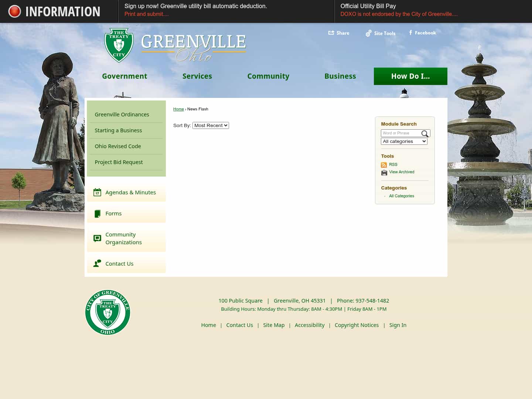Expand the All categories dropdown

point(404,141)
